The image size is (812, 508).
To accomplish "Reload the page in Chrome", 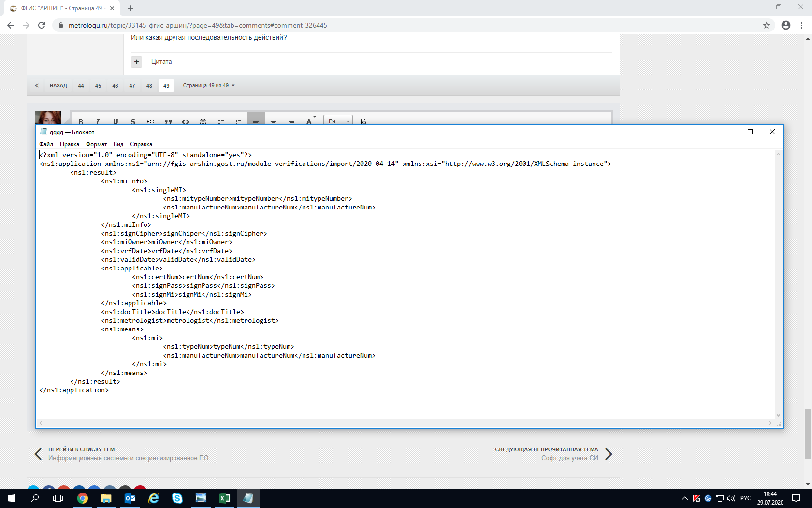I will click(42, 25).
